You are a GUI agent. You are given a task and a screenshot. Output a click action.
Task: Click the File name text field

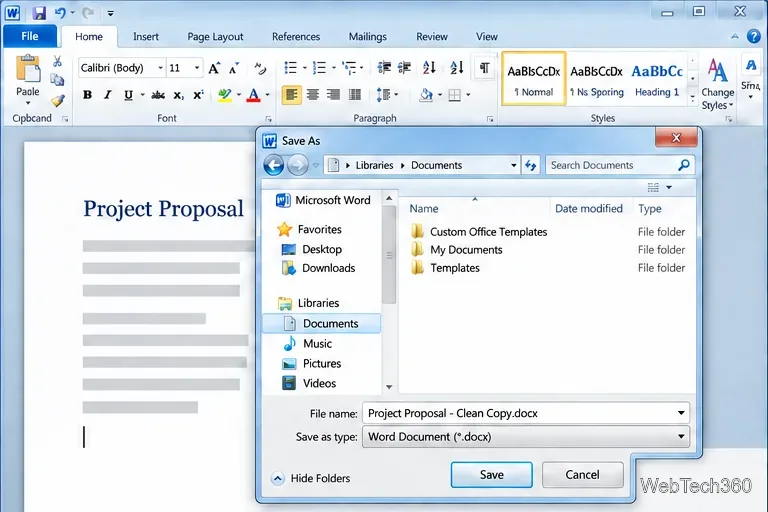526,413
